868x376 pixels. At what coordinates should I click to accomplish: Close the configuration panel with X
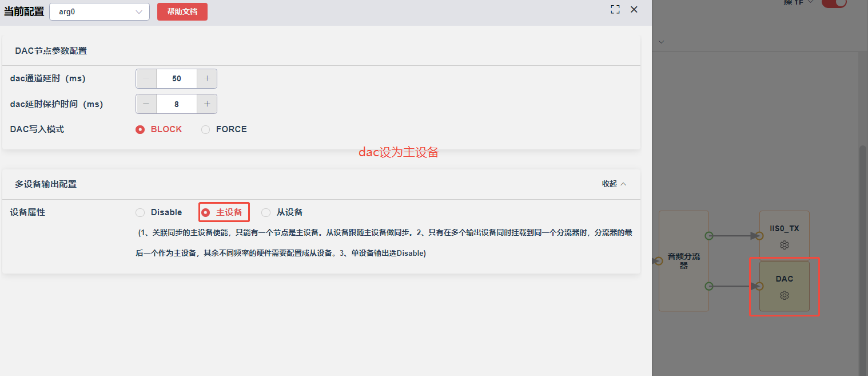click(x=634, y=9)
